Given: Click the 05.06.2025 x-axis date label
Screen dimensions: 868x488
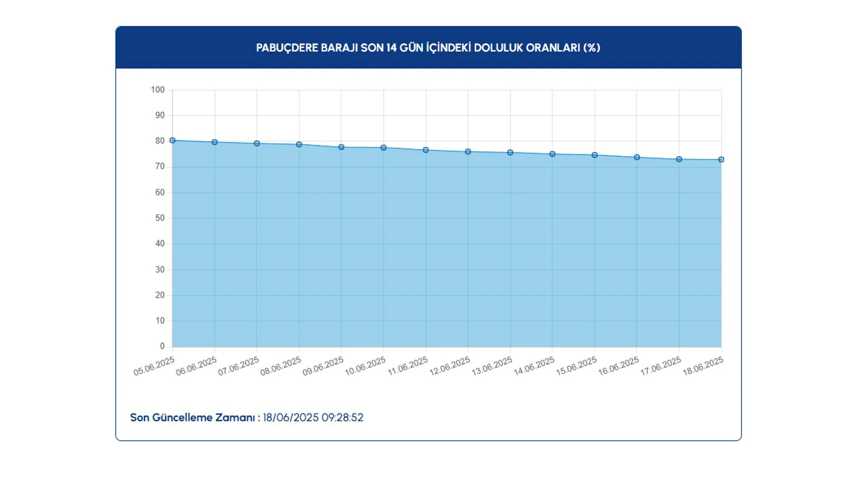Looking at the screenshot, I should [155, 367].
